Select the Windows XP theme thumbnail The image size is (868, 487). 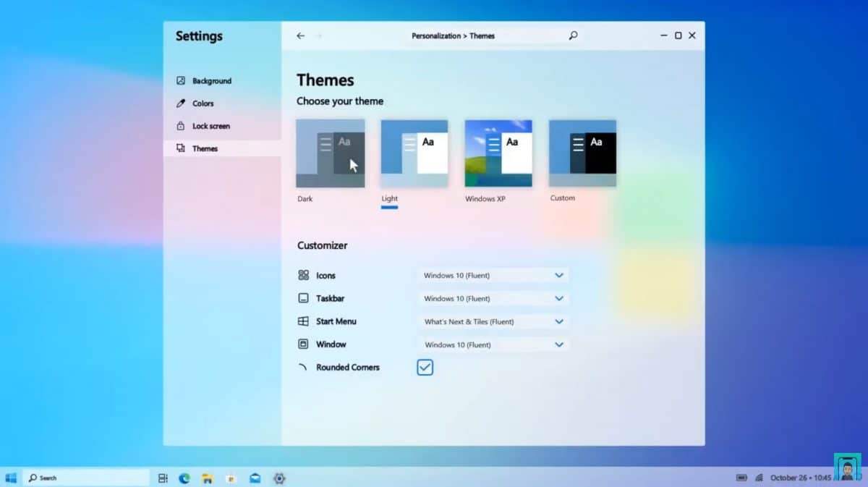[498, 152]
